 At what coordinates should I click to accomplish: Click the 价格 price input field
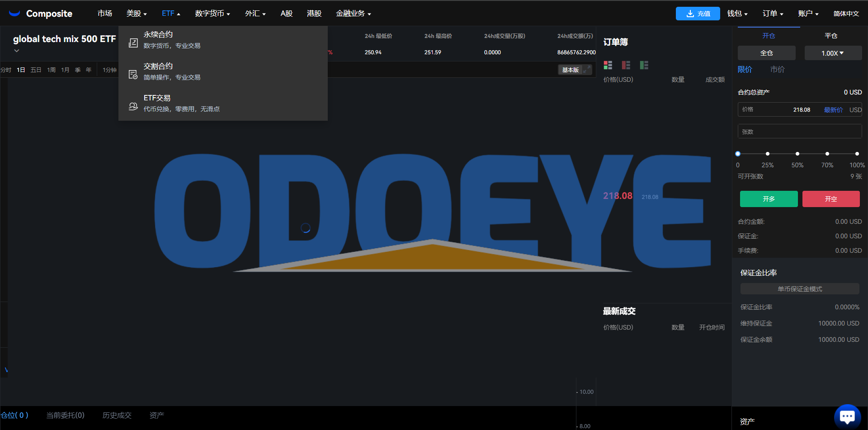(x=800, y=109)
